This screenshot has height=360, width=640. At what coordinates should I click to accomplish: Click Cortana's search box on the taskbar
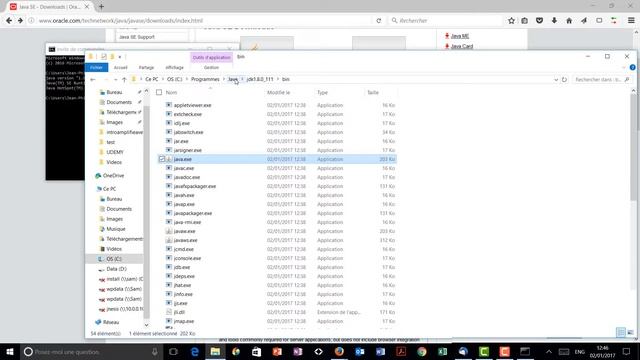click(x=91, y=351)
